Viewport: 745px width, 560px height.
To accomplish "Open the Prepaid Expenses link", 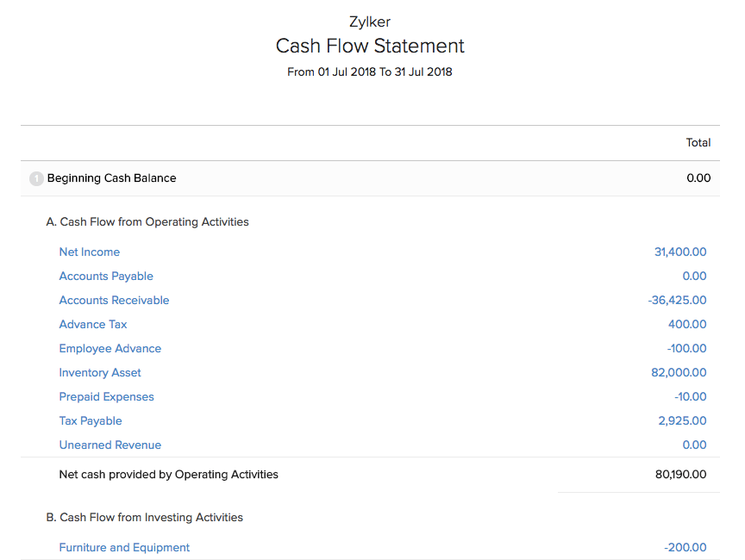I will click(x=106, y=397).
